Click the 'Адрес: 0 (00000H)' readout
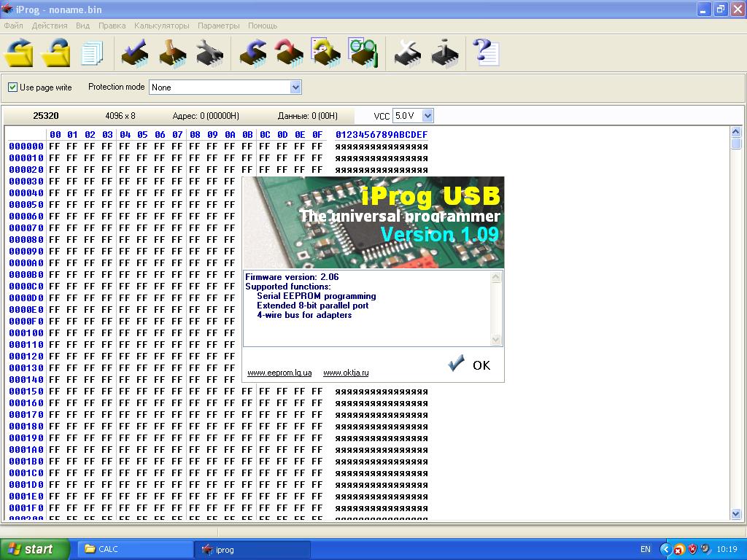Viewport: 747px width, 560px height. tap(206, 116)
